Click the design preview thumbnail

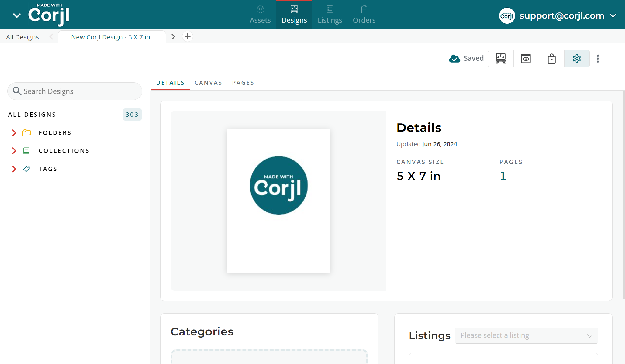pyautogui.click(x=278, y=201)
